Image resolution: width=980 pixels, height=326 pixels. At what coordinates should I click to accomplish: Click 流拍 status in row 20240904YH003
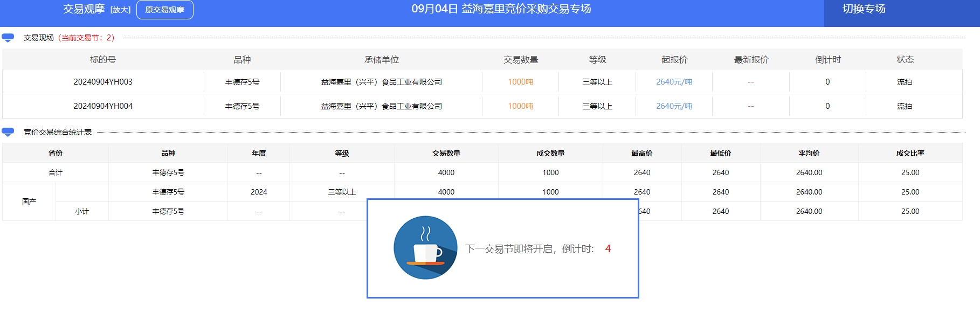click(905, 82)
